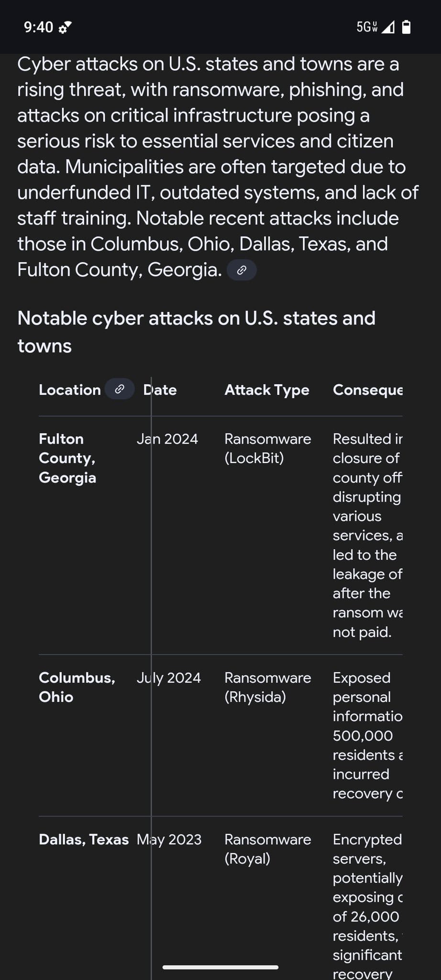Tap the Dallas, Texas row label
The width and height of the screenshot is (441, 980).
tap(84, 839)
